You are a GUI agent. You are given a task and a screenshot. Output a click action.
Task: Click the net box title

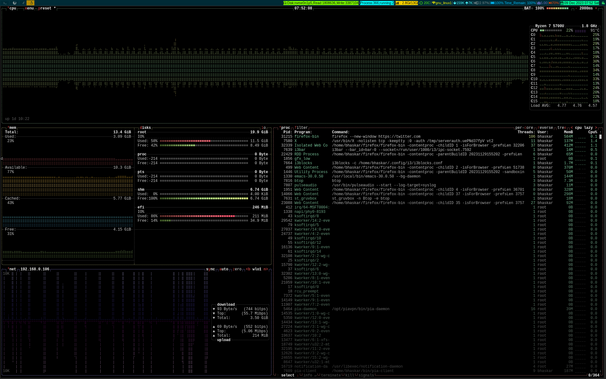click(x=12, y=269)
